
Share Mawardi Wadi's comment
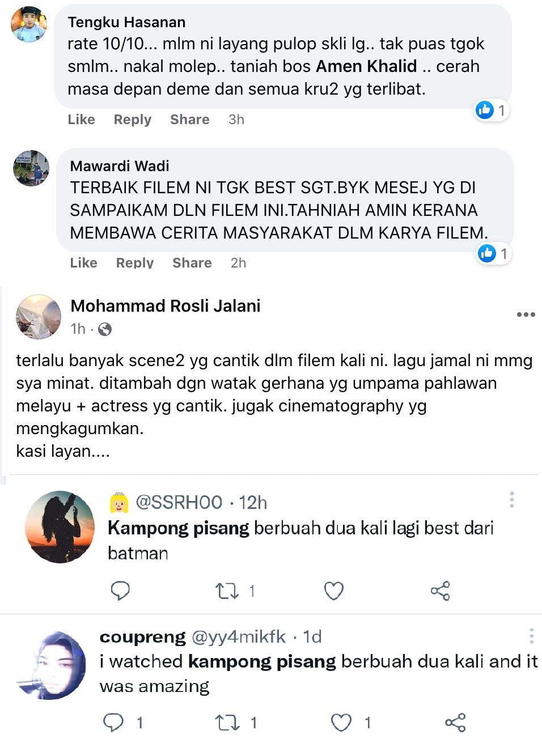point(192,263)
